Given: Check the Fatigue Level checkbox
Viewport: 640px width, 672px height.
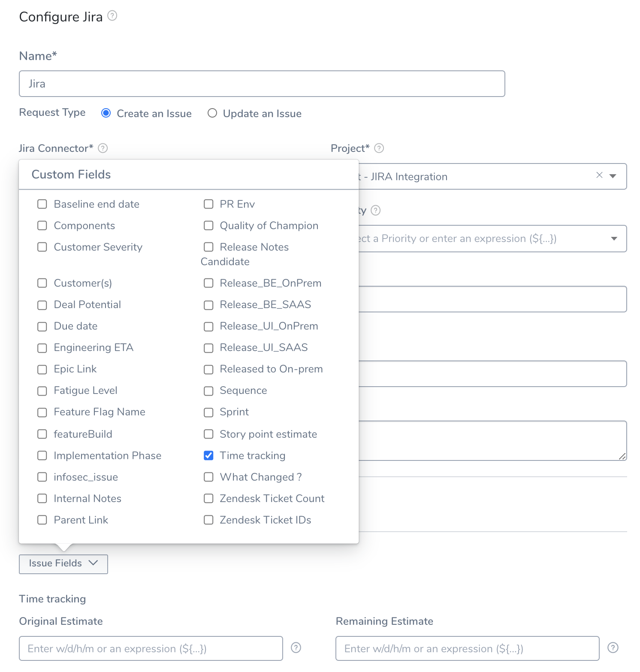Looking at the screenshot, I should pyautogui.click(x=42, y=391).
